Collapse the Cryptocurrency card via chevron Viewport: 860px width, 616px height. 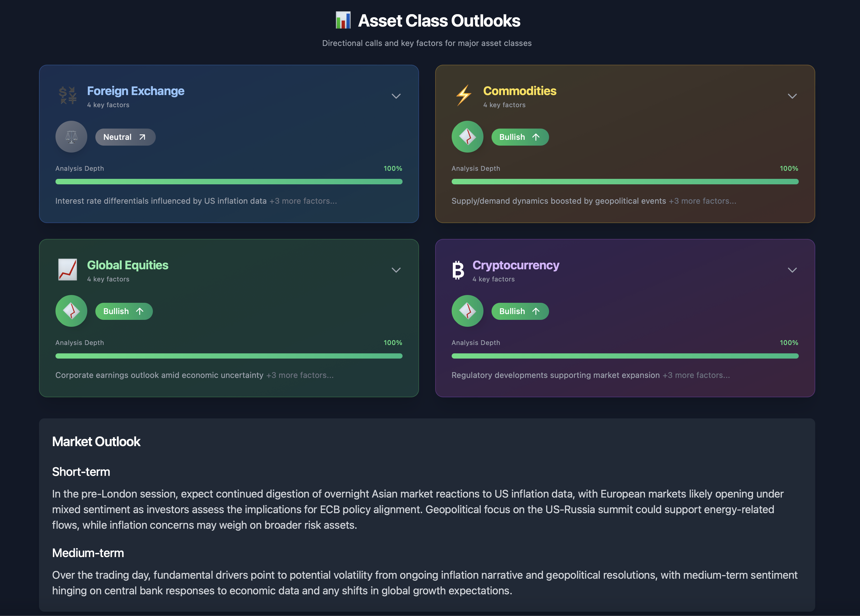click(792, 270)
